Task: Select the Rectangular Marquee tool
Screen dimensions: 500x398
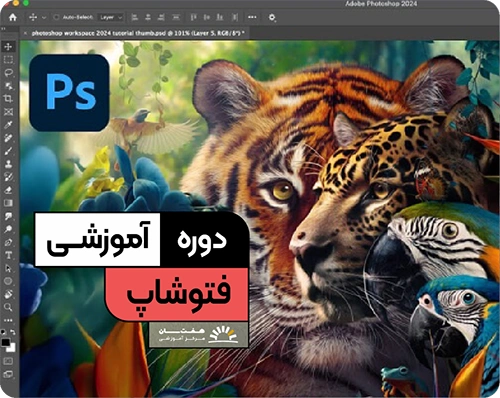Action: tap(8, 60)
